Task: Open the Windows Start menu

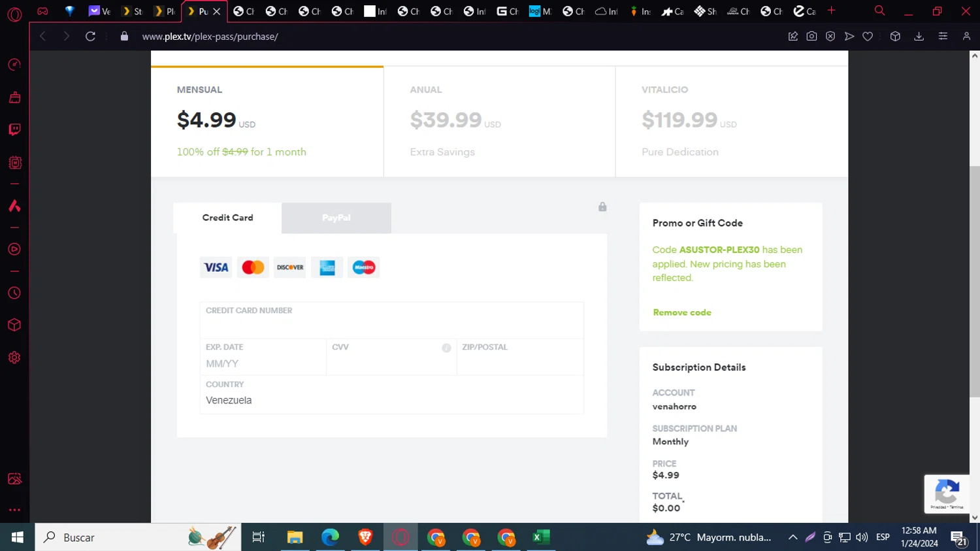Action: (x=17, y=537)
